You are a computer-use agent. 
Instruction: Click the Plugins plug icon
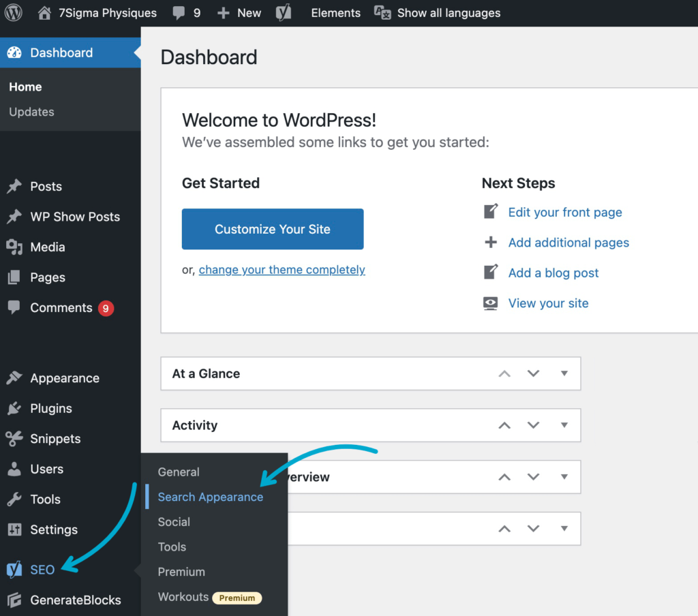click(14, 408)
